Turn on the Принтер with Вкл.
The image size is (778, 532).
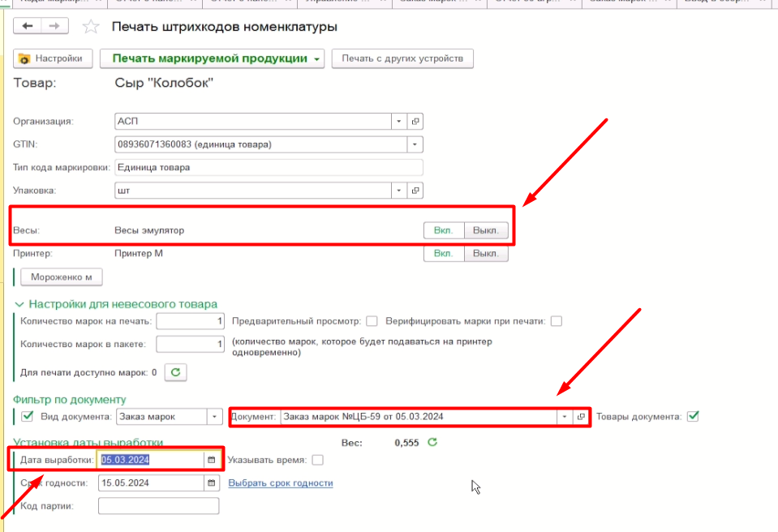click(x=444, y=253)
